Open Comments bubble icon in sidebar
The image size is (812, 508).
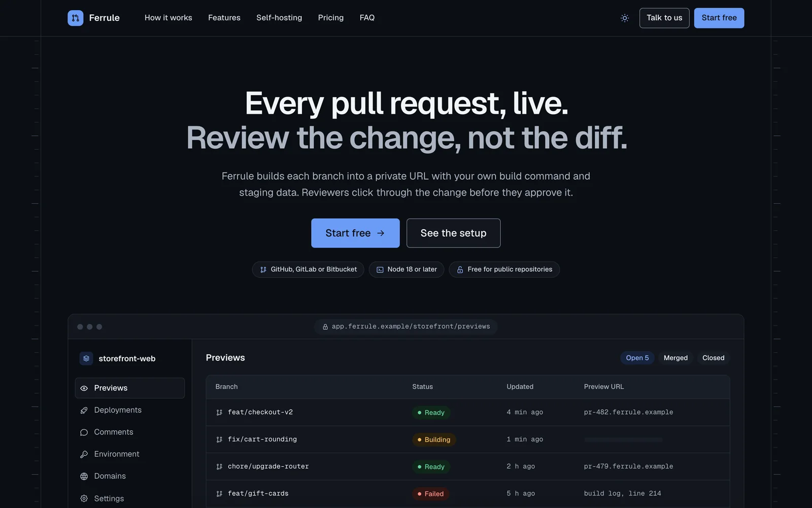(x=84, y=432)
